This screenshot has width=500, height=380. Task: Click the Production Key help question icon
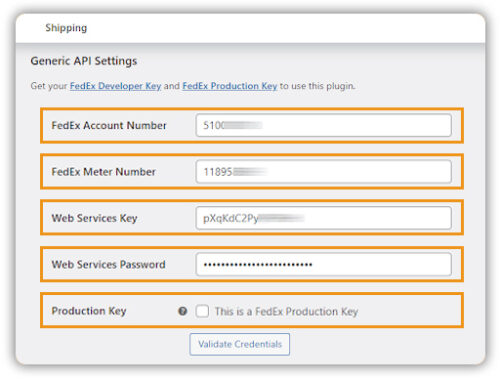point(182,311)
